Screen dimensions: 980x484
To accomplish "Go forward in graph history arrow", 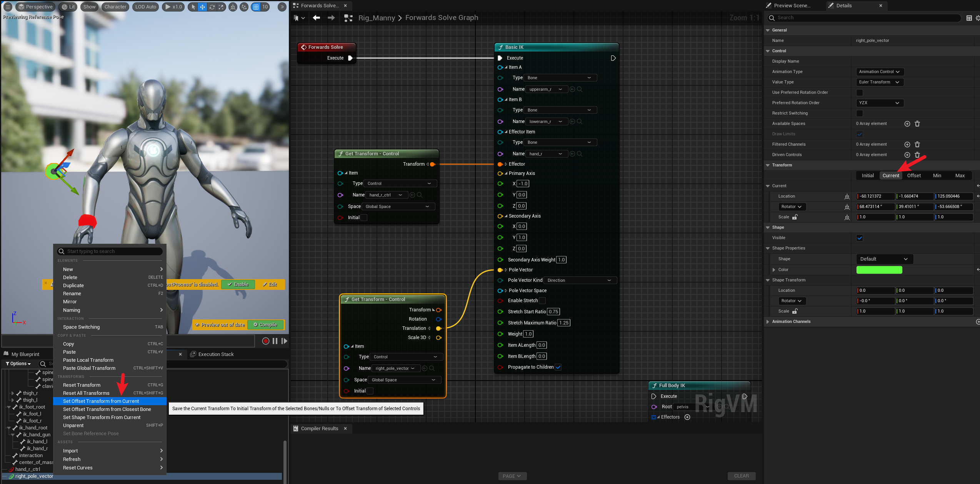I will click(x=331, y=18).
